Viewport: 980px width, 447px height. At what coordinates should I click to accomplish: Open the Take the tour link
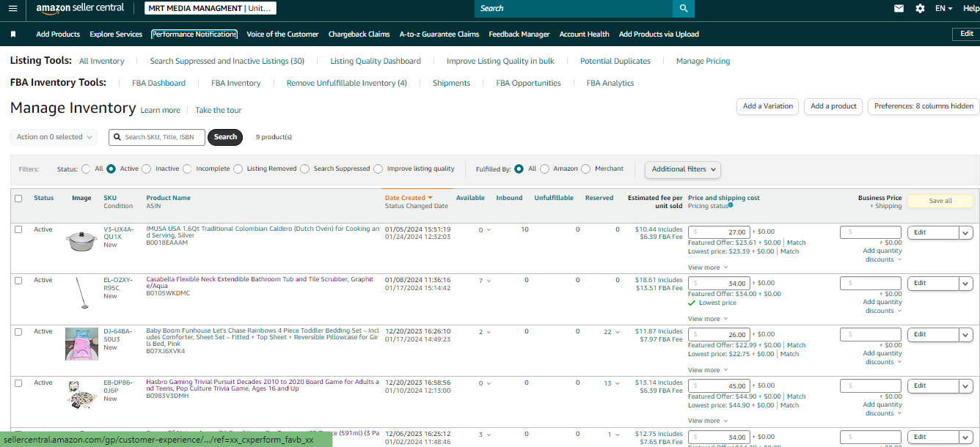[218, 110]
